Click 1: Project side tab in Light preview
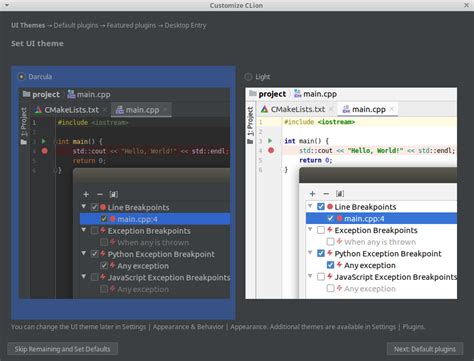This screenshot has width=474, height=361. (250, 126)
